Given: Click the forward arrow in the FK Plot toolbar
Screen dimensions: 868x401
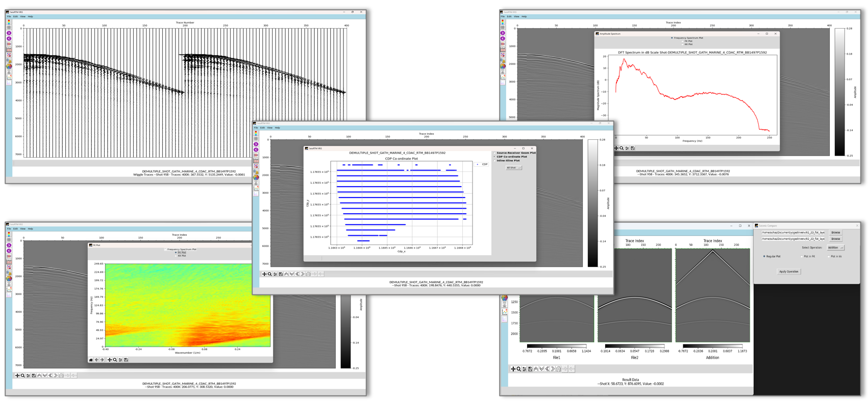Looking at the screenshot, I should tap(102, 360).
